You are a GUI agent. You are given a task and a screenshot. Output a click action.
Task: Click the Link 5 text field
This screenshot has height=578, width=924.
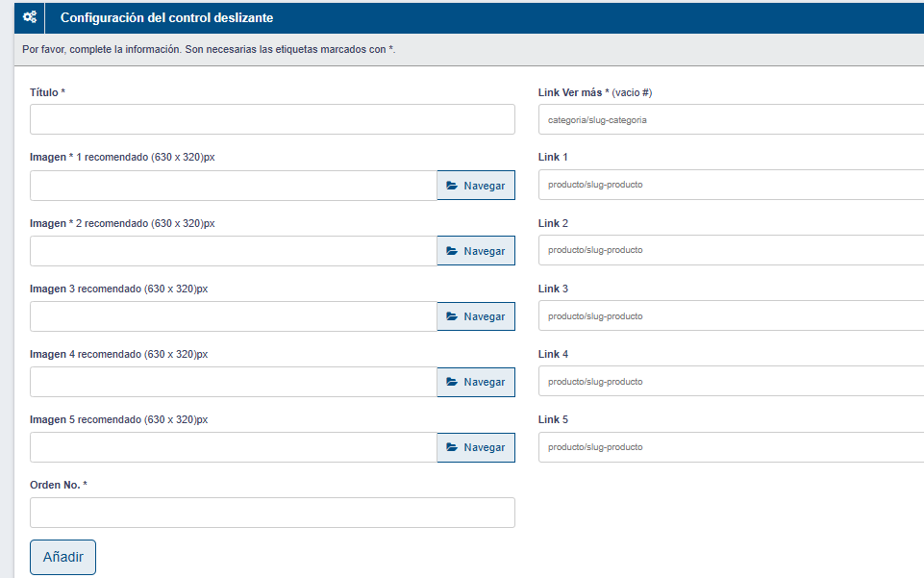(x=731, y=447)
